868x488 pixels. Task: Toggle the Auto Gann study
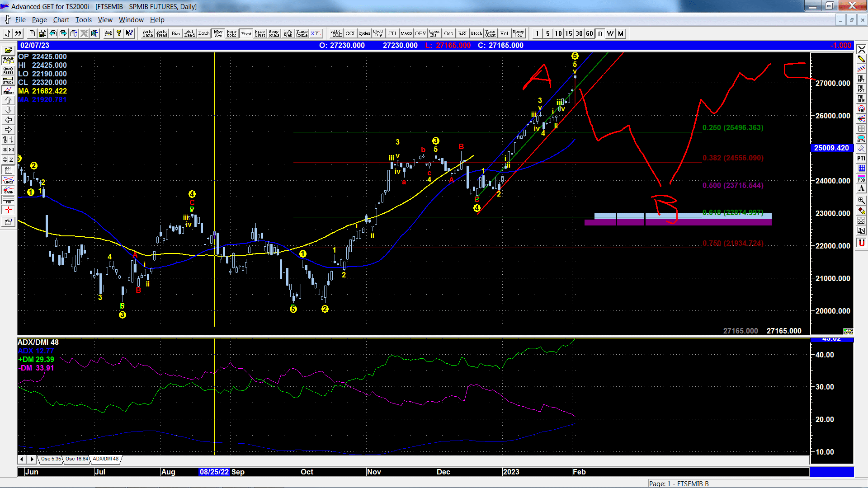(148, 33)
